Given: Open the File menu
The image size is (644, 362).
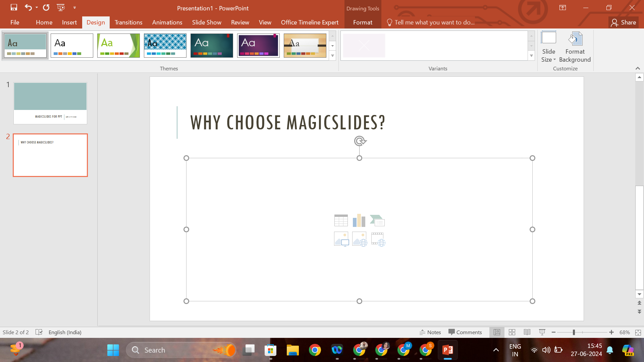Looking at the screenshot, I should pos(15,22).
